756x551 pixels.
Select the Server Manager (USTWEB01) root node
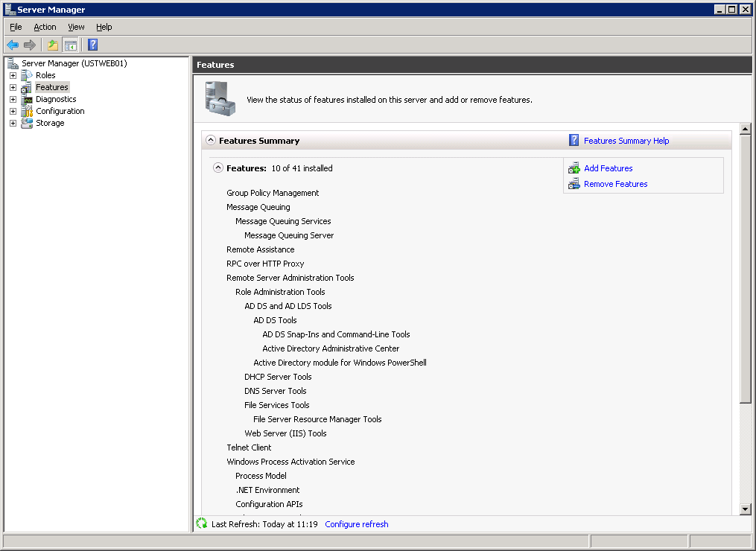point(74,63)
